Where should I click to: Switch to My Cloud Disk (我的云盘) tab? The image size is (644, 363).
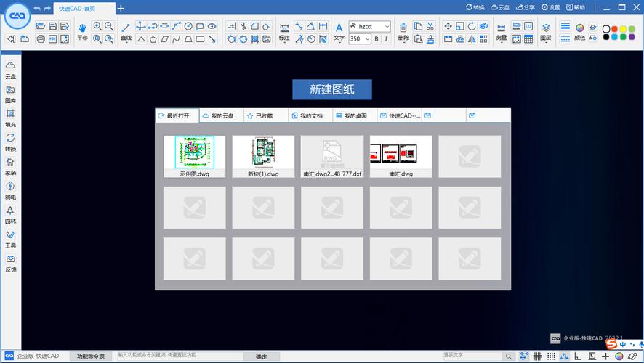(x=222, y=115)
